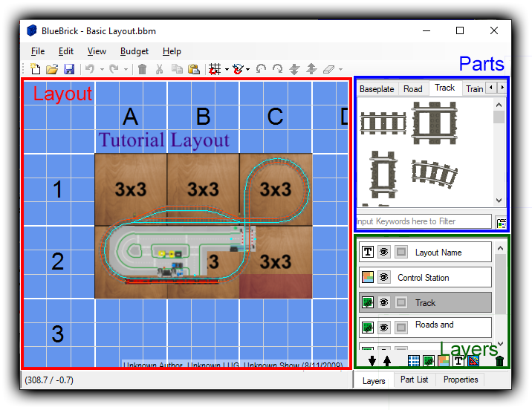This screenshot has height=410, width=532.
Task: Delete the selected layer with trash icon
Action: click(x=500, y=361)
